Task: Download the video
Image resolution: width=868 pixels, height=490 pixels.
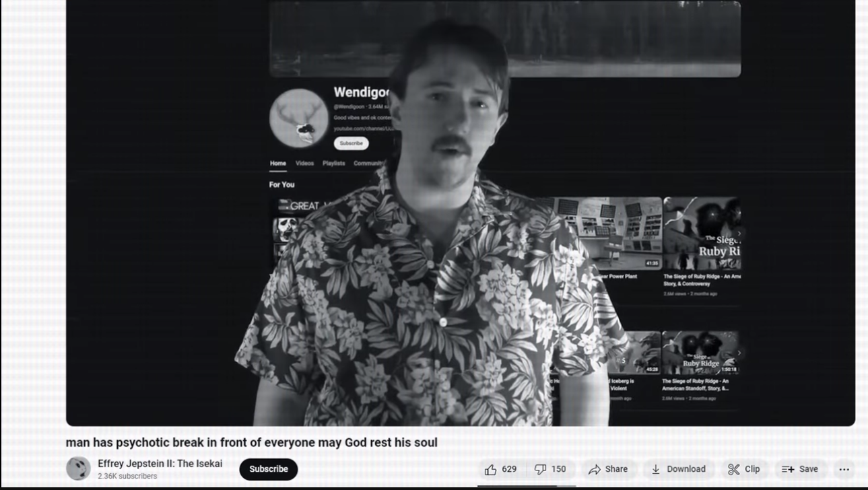Action: (x=678, y=469)
